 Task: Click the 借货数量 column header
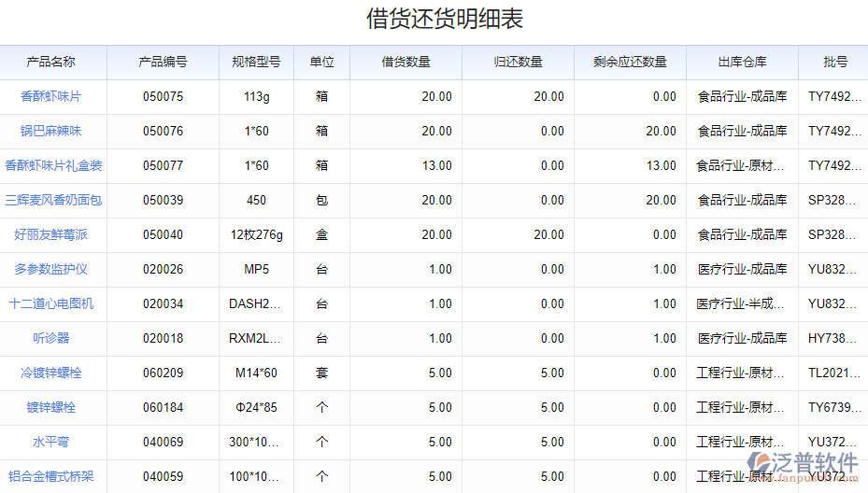click(x=406, y=62)
